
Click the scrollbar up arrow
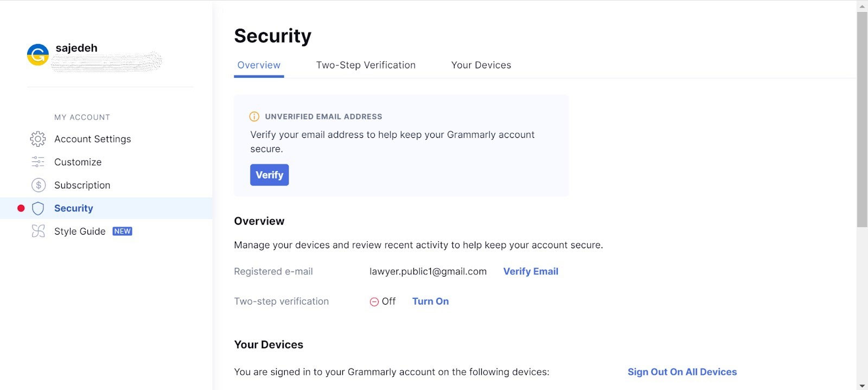[862, 6]
